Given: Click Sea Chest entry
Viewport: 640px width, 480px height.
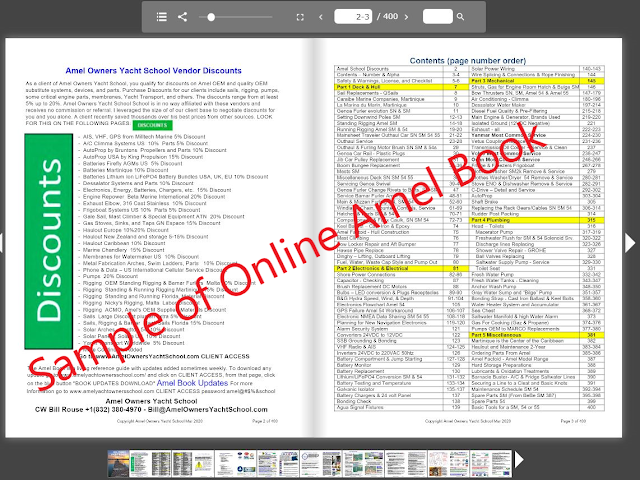Looking at the screenshot, I should 483,311.
